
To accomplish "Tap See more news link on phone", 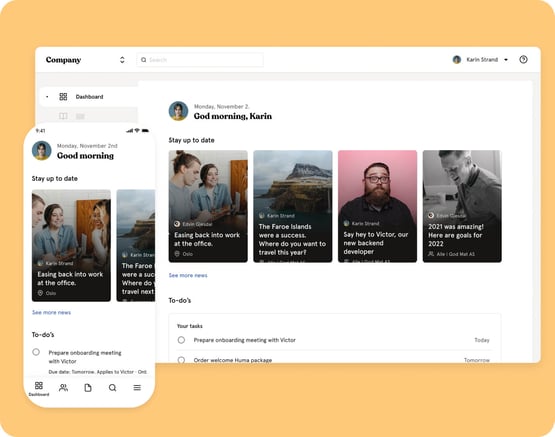I will 51,312.
